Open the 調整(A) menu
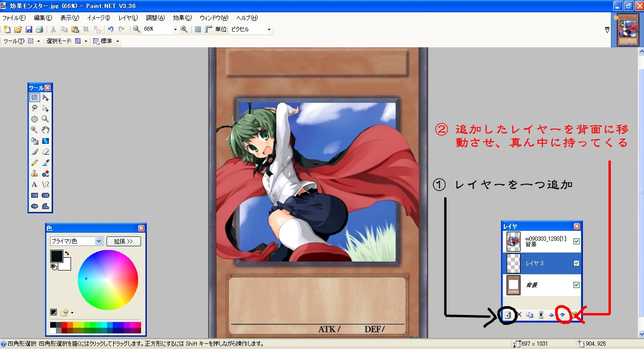The width and height of the screenshot is (644, 349). (x=155, y=18)
